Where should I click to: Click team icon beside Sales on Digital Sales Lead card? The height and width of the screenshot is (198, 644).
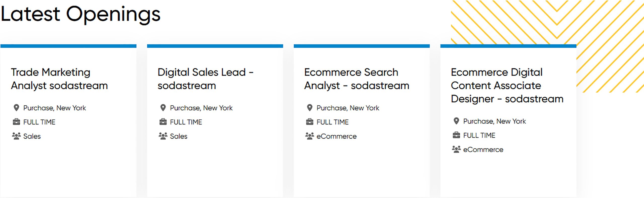(x=163, y=136)
